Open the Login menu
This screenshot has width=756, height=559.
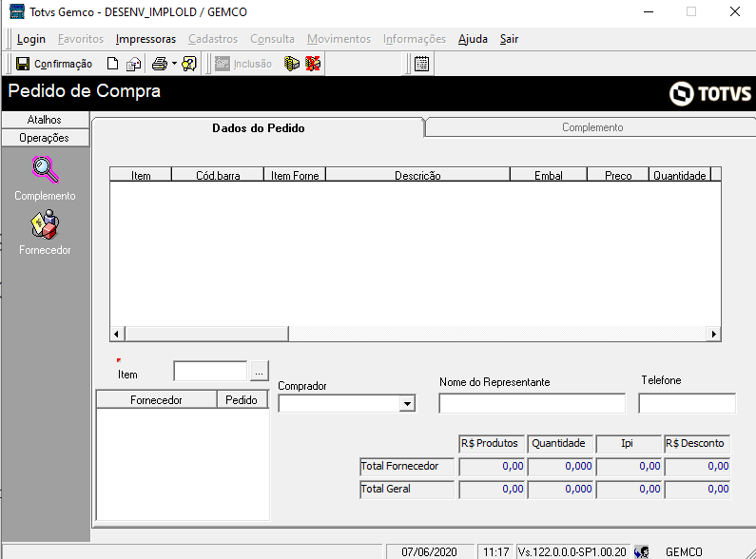tap(30, 39)
